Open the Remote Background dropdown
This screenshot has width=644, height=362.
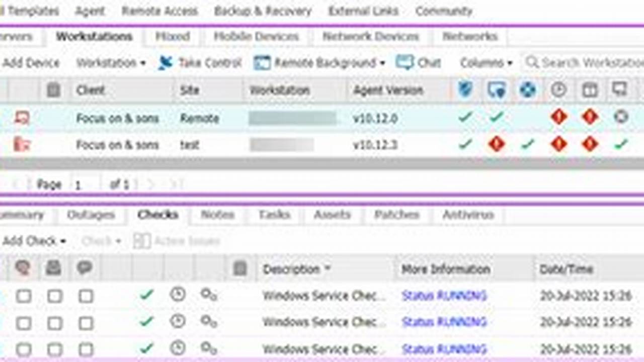pos(319,63)
